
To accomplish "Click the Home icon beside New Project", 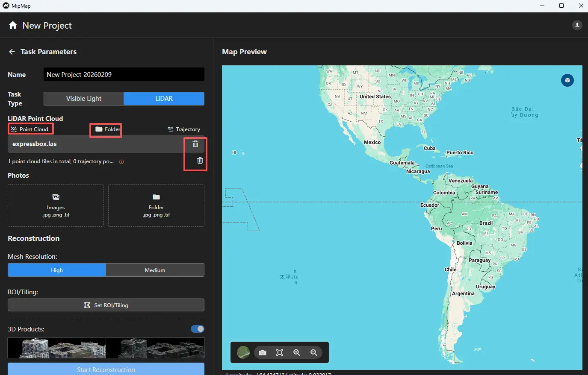I will coord(13,25).
